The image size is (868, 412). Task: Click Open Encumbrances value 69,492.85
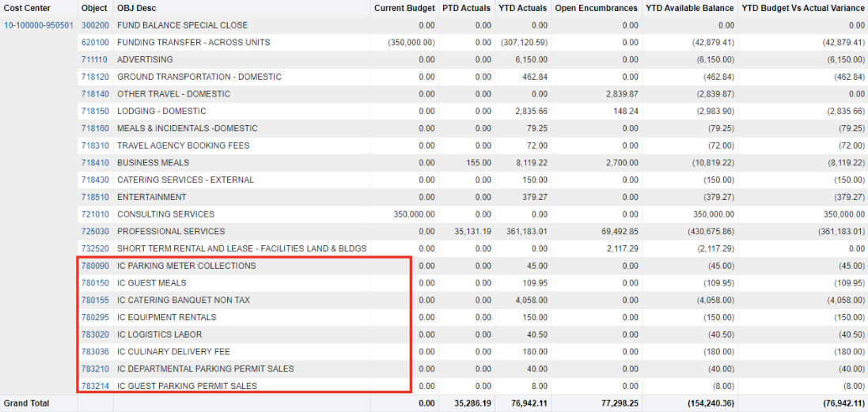620,231
